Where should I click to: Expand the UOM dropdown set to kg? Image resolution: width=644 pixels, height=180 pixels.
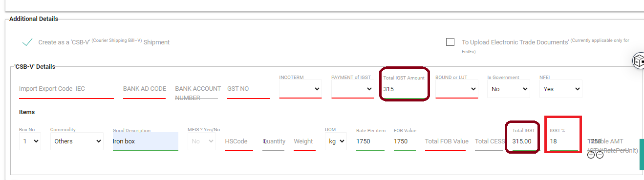[336, 141]
